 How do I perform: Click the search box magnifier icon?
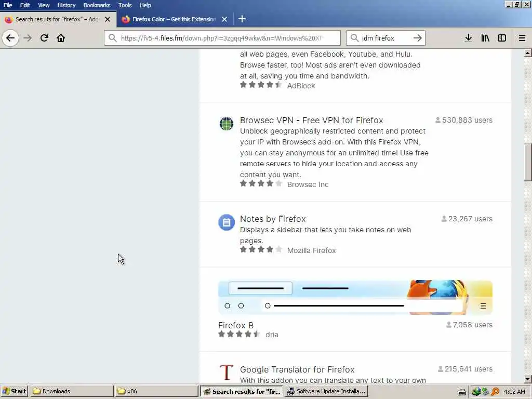click(x=354, y=38)
